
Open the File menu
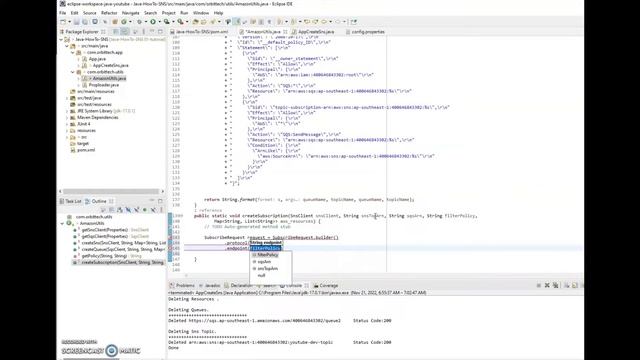pyautogui.click(x=62, y=13)
